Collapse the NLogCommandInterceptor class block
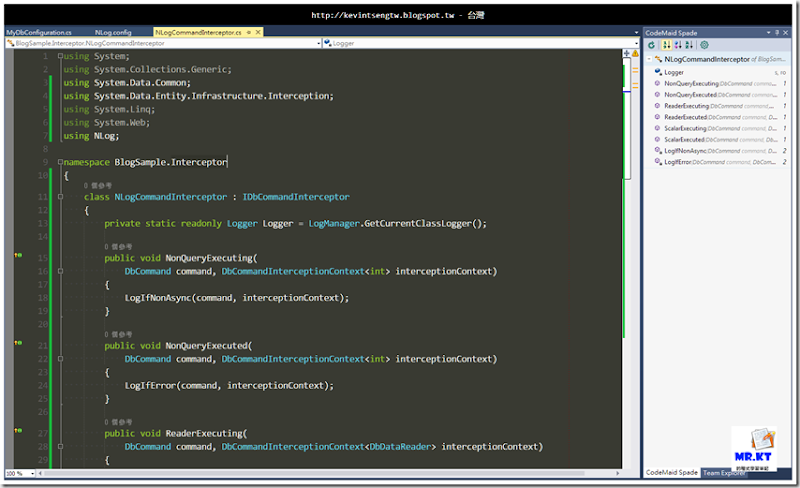The width and height of the screenshot is (800, 488). (x=60, y=197)
